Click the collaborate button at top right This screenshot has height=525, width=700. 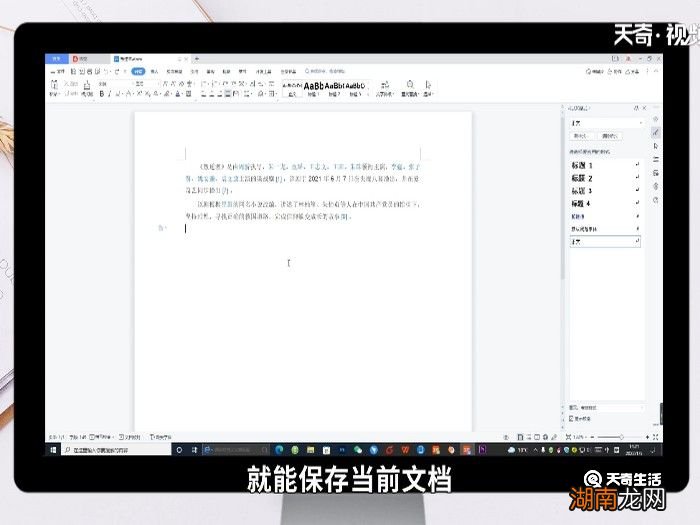(x=615, y=71)
